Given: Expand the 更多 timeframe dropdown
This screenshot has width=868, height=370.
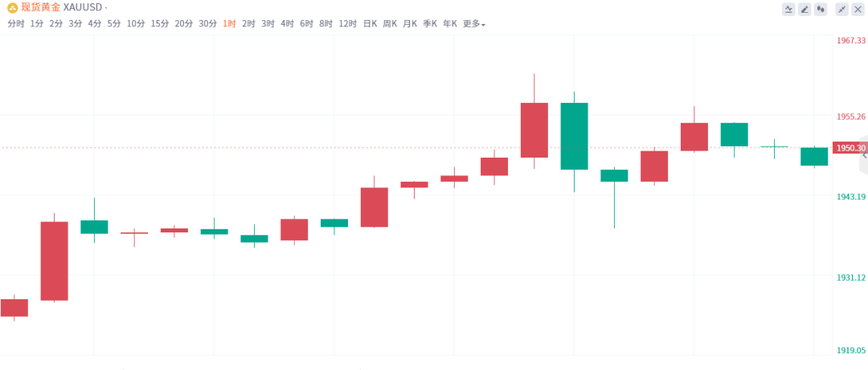Looking at the screenshot, I should pyautogui.click(x=474, y=24).
